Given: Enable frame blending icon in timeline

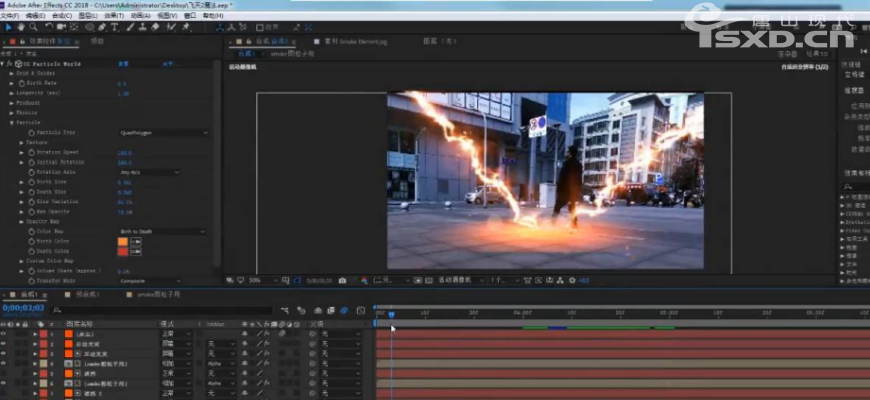Looking at the screenshot, I should [x=331, y=311].
